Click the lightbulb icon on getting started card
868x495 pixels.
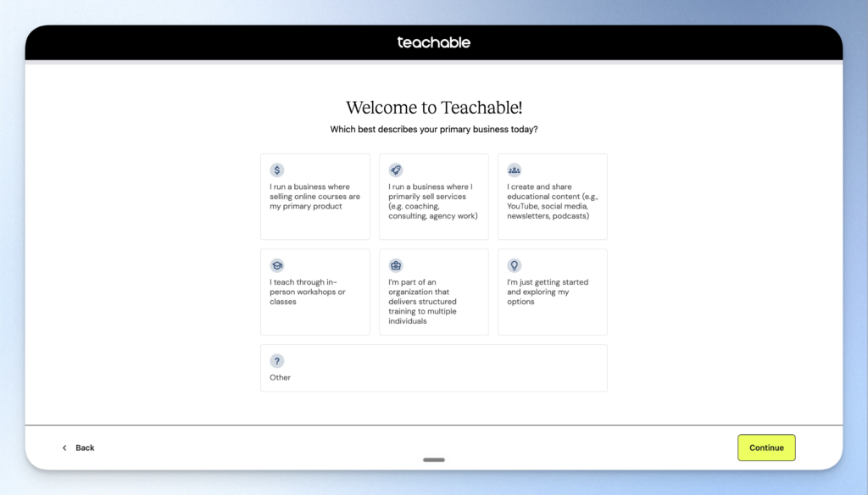(x=515, y=265)
